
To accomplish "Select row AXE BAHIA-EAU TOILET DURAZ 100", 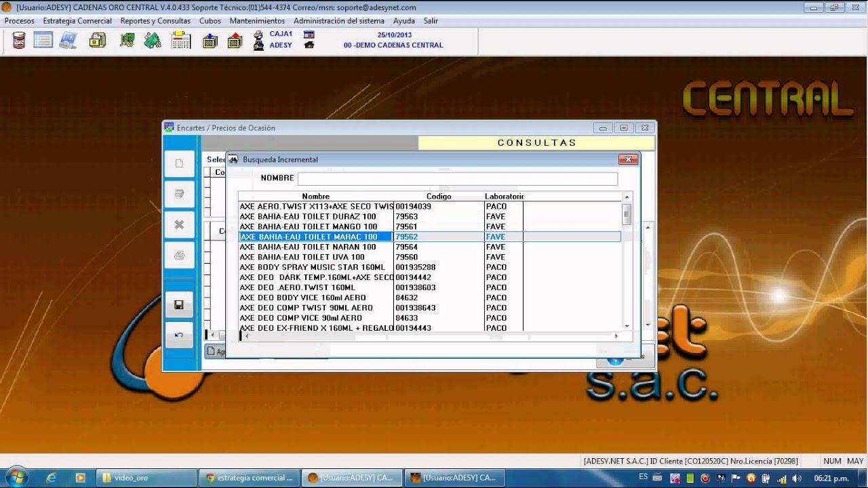I will (x=430, y=216).
